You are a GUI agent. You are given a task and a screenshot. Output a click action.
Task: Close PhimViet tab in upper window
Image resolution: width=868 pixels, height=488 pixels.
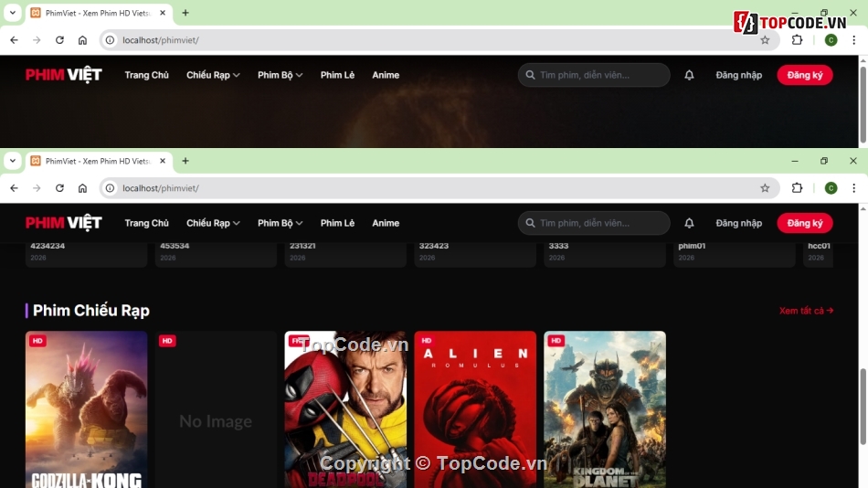(x=163, y=13)
